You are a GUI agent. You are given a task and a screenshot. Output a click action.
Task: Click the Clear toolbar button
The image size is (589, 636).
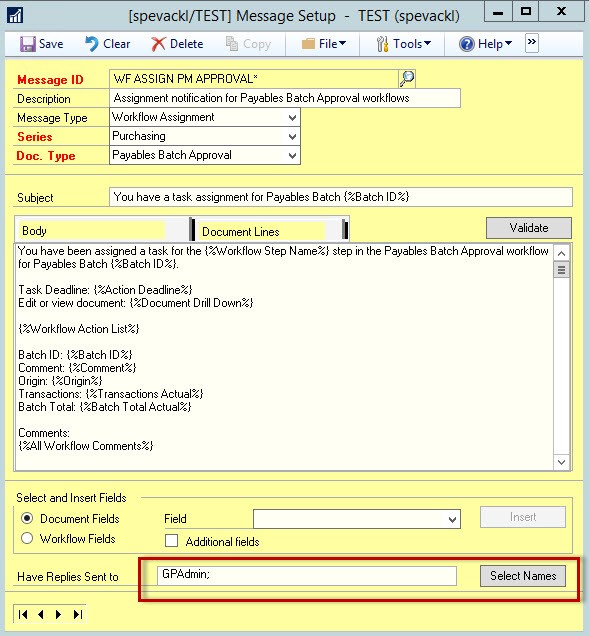coord(108,44)
